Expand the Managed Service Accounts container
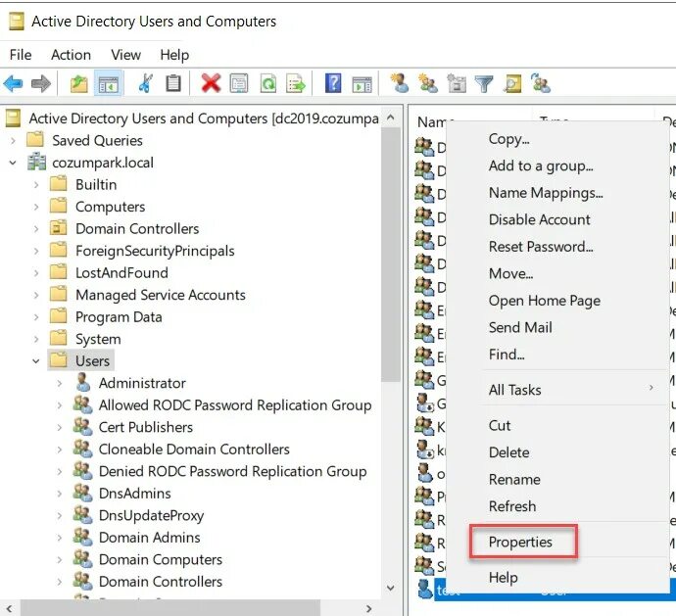The image size is (676, 616). coord(36,296)
